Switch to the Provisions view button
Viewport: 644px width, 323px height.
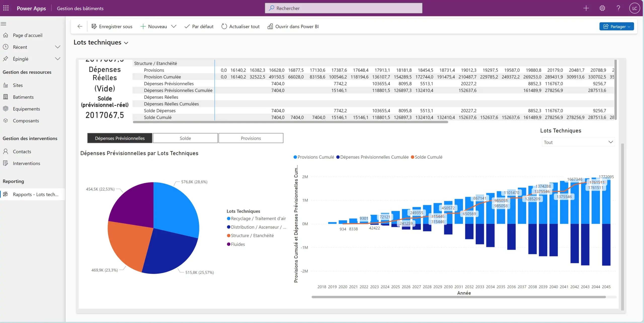(x=251, y=138)
